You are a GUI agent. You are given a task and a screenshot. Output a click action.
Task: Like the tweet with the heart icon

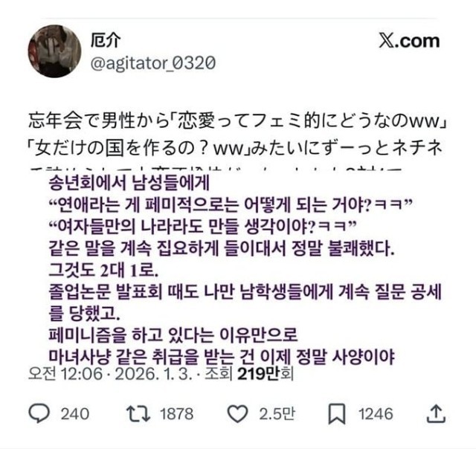tap(238, 414)
